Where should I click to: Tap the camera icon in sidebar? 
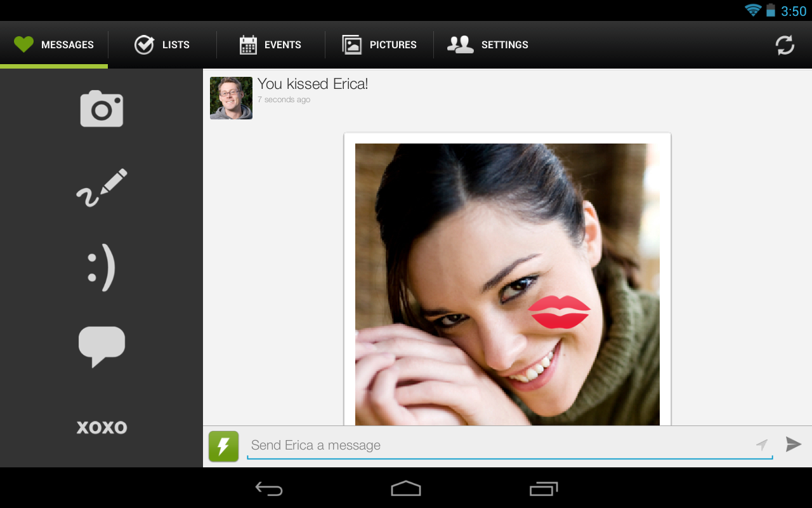(101, 109)
